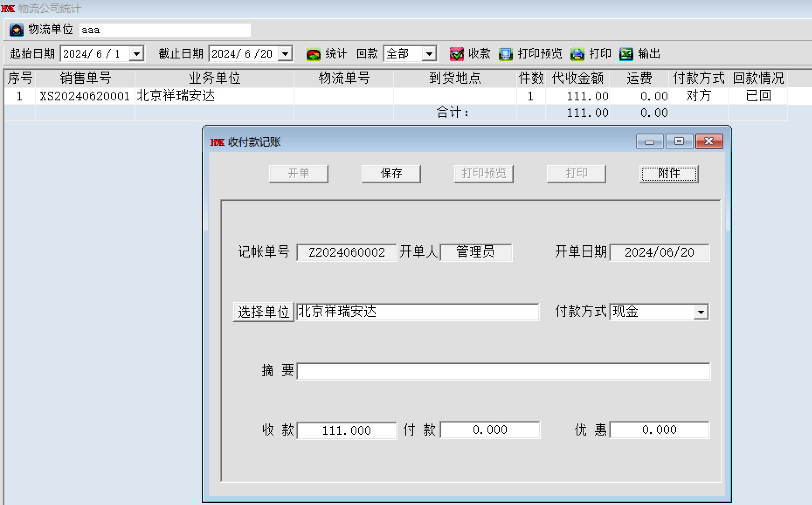This screenshot has height=505, width=812.
Task: Click the 选择单位 button
Action: [x=263, y=312]
